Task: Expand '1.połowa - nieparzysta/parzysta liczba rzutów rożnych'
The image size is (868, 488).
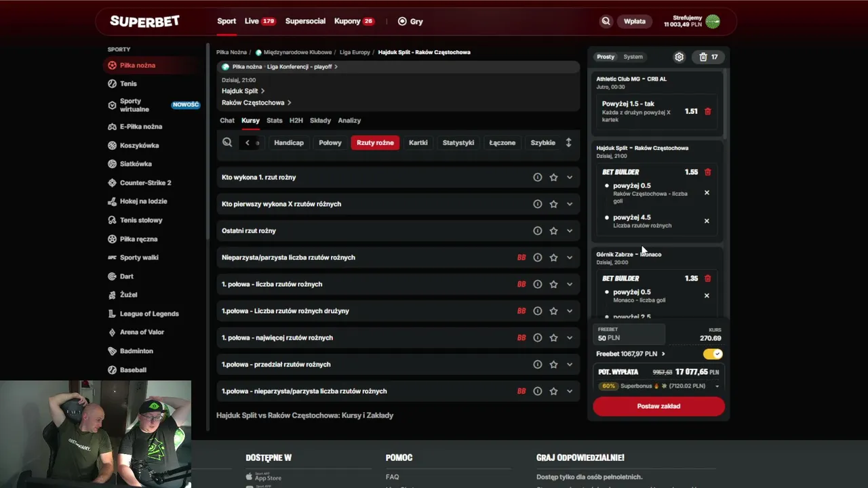Action: pyautogui.click(x=570, y=391)
